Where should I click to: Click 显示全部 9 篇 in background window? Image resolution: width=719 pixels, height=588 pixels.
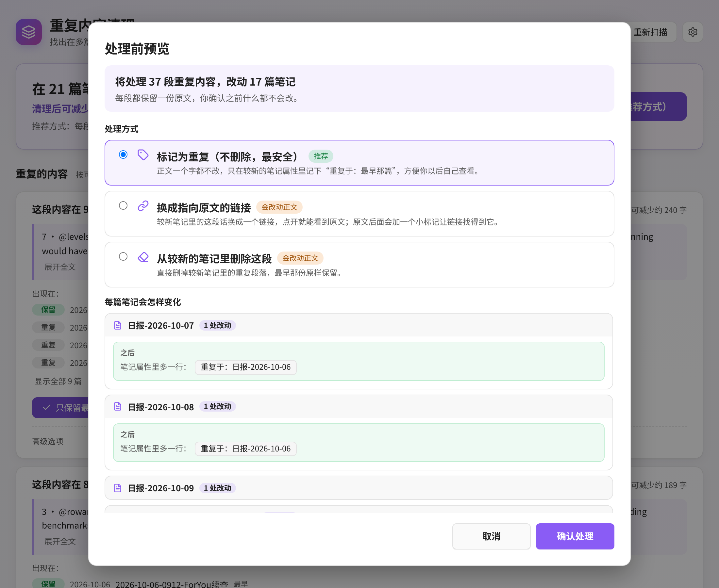tap(58, 381)
